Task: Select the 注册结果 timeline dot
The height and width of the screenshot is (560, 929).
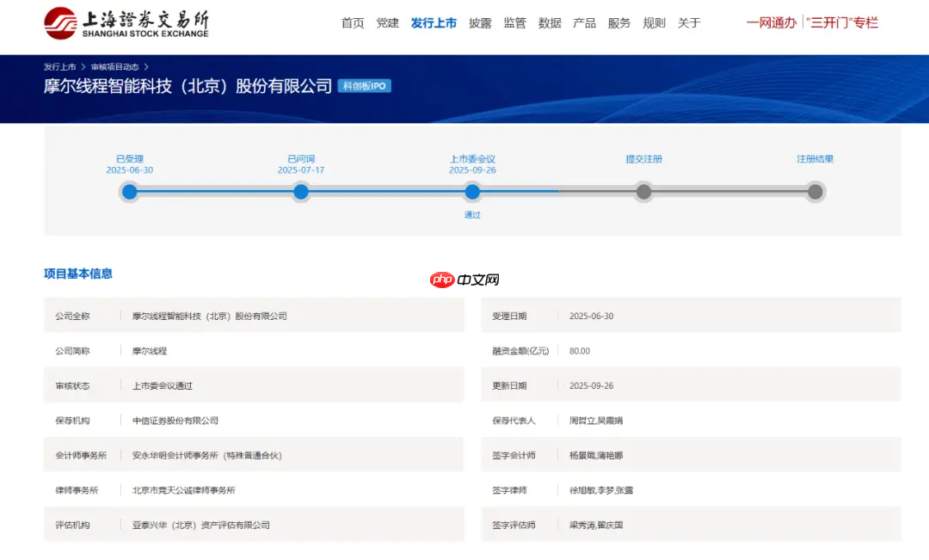Action: (x=815, y=192)
